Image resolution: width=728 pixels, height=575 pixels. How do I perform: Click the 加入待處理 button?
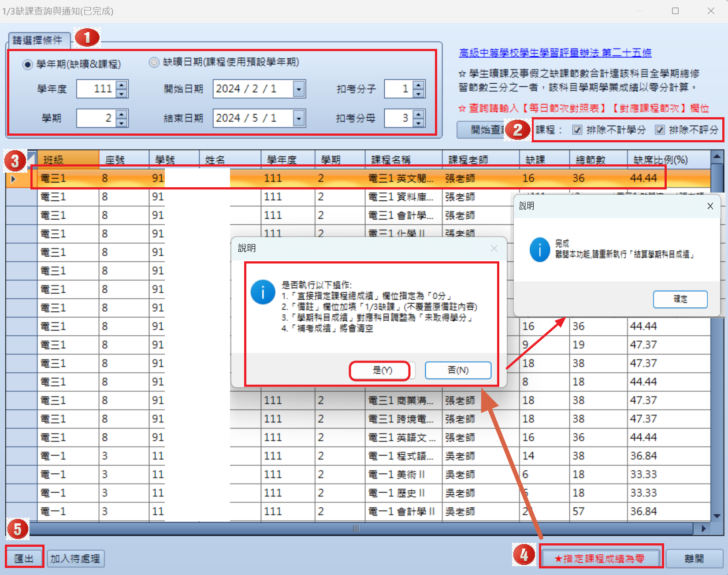[x=75, y=559]
